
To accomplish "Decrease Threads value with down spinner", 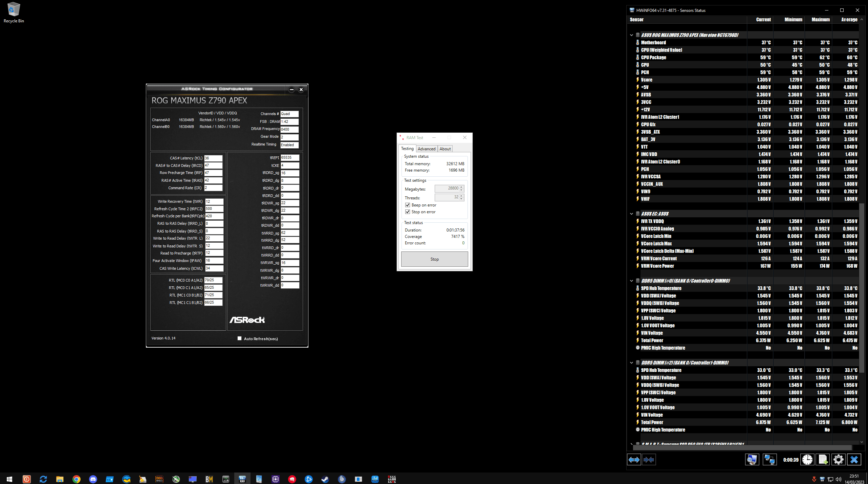I will coord(461,199).
